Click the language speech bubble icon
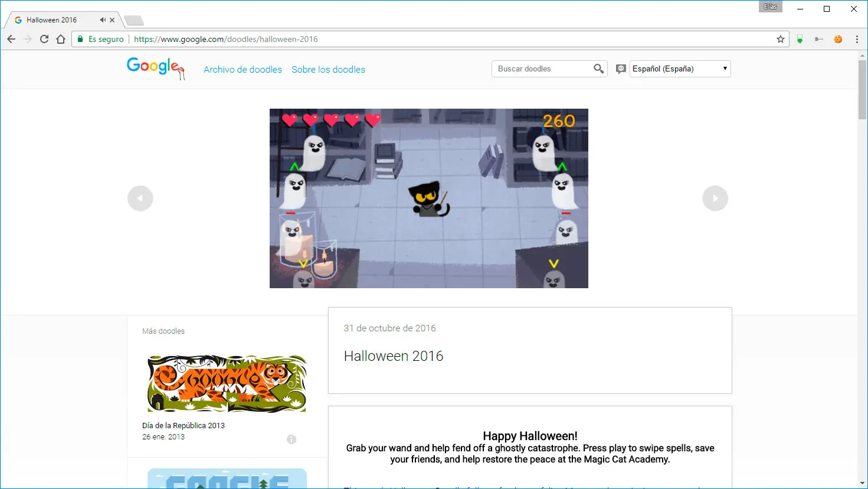Viewport: 868px width, 489px height. [x=621, y=69]
